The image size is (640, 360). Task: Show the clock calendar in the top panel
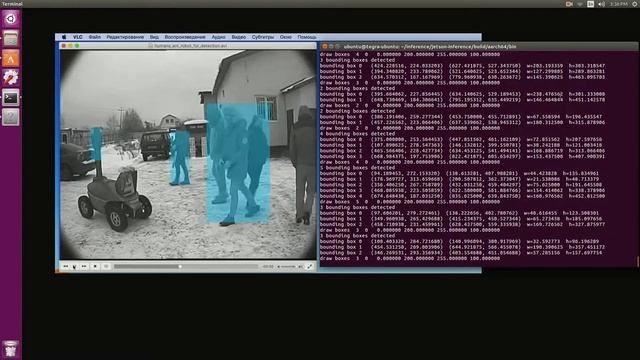tap(619, 4)
